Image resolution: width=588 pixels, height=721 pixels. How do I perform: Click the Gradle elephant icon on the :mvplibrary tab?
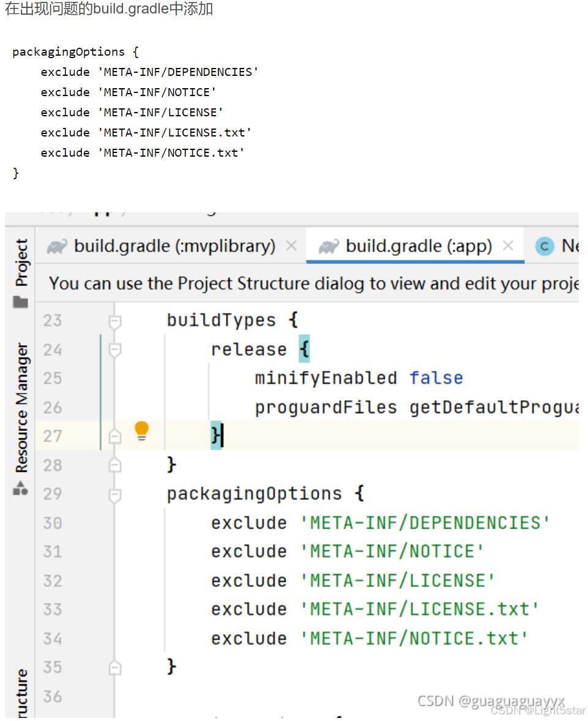click(57, 245)
